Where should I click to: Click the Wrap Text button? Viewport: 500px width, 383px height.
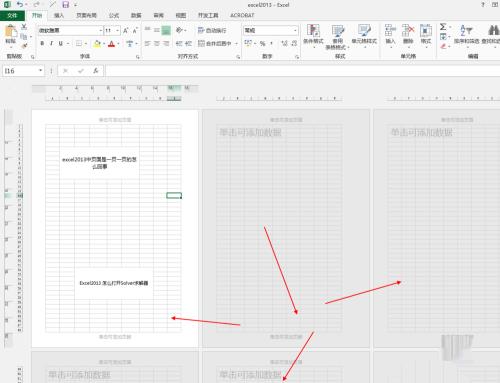[212, 31]
